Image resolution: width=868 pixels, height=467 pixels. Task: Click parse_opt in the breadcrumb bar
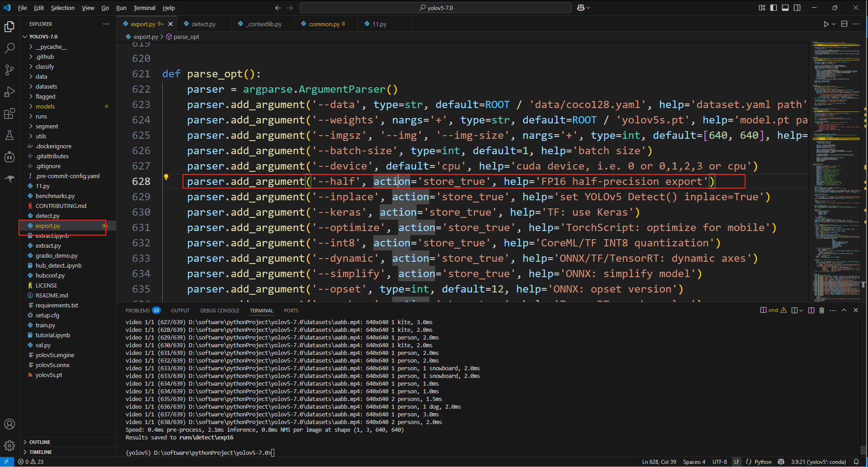point(187,37)
